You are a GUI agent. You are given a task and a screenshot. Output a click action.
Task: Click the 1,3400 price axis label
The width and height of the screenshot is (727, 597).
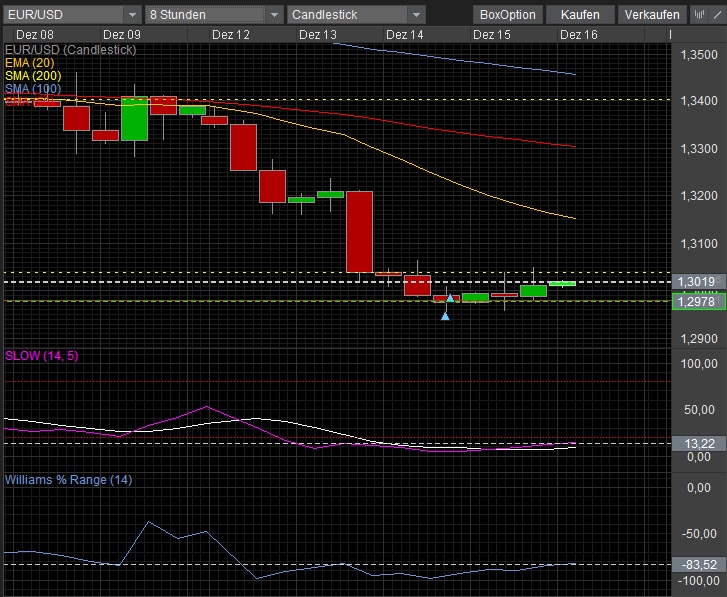click(699, 100)
